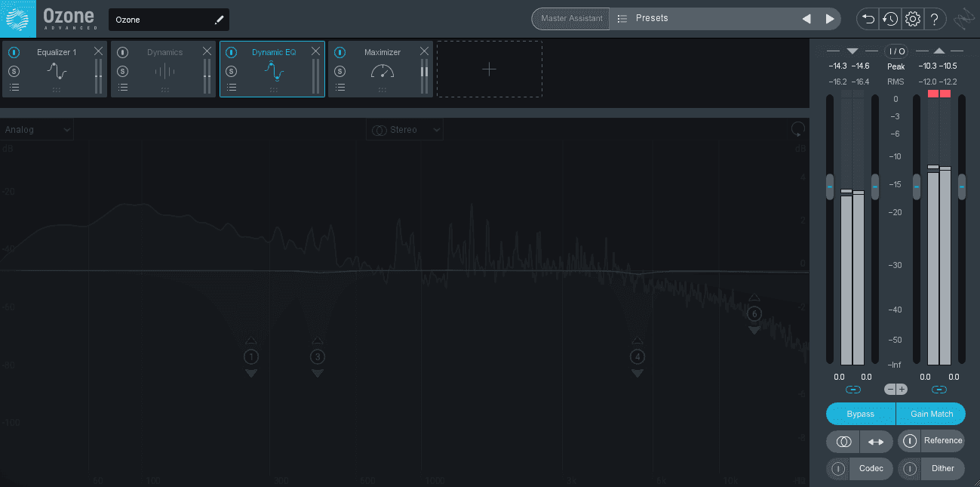980x487 pixels.
Task: Toggle Maximizer power button
Action: (340, 52)
